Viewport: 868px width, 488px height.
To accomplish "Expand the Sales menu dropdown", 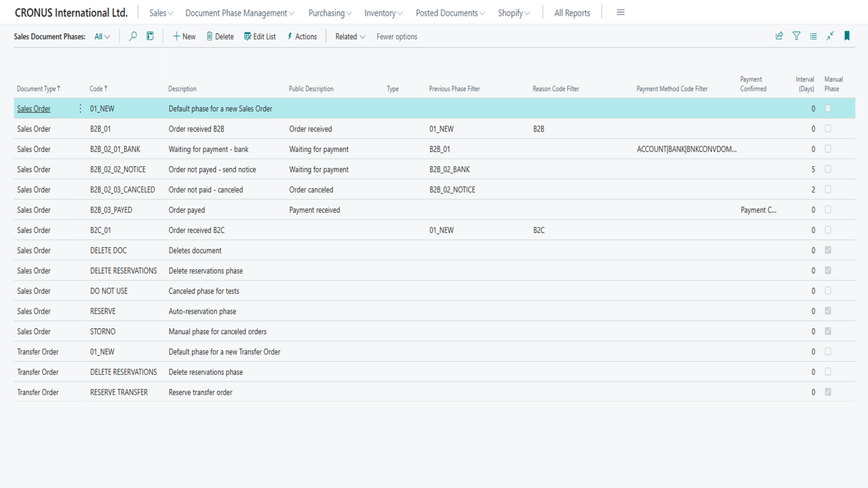I will pyautogui.click(x=161, y=13).
